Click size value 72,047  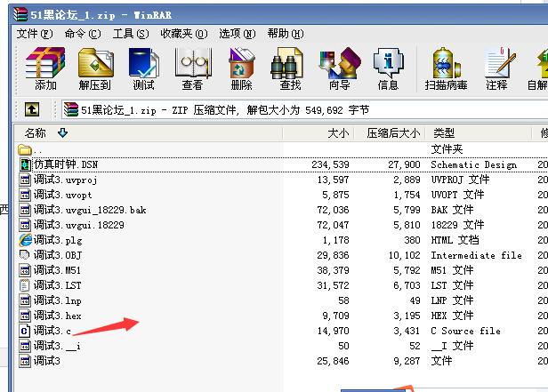pos(333,225)
